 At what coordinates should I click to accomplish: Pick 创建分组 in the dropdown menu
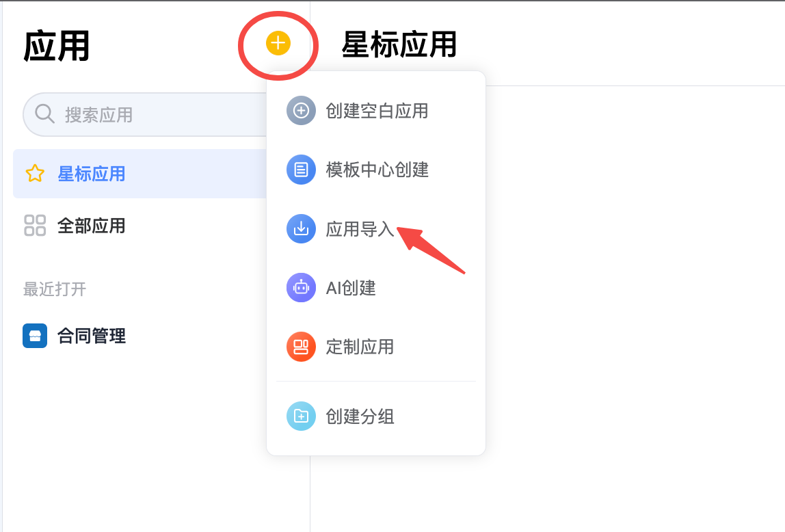(x=376, y=416)
